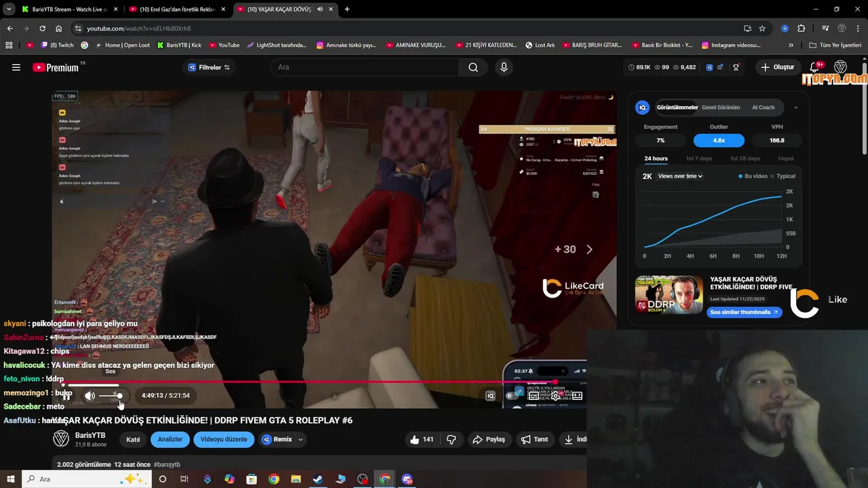The image size is (868, 488).
Task: Open Analizler for this video
Action: pyautogui.click(x=170, y=439)
